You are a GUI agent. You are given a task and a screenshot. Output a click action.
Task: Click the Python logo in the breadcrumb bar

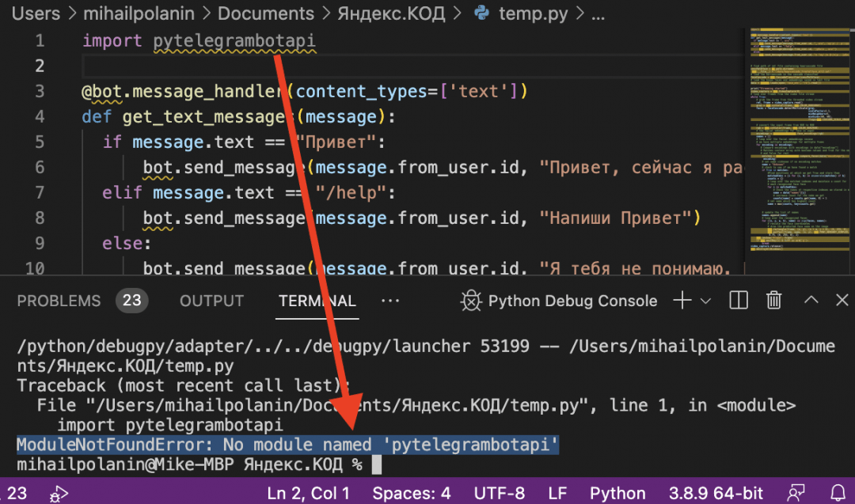click(x=481, y=13)
